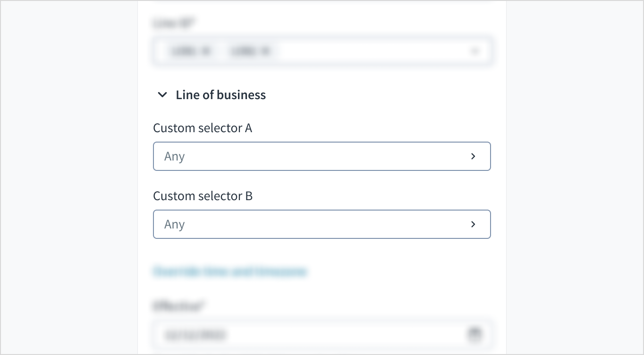Click the right arrow in Custom selector B
This screenshot has height=355, width=644.
click(x=473, y=224)
